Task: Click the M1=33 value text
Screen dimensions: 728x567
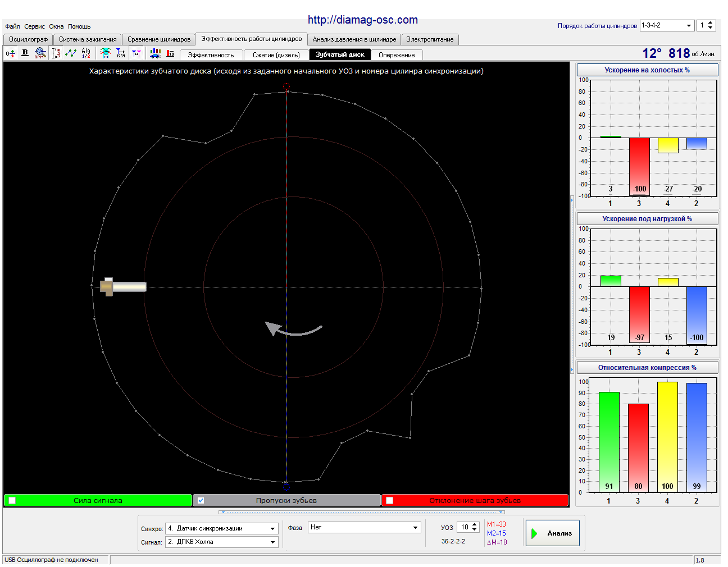Action: pos(496,524)
